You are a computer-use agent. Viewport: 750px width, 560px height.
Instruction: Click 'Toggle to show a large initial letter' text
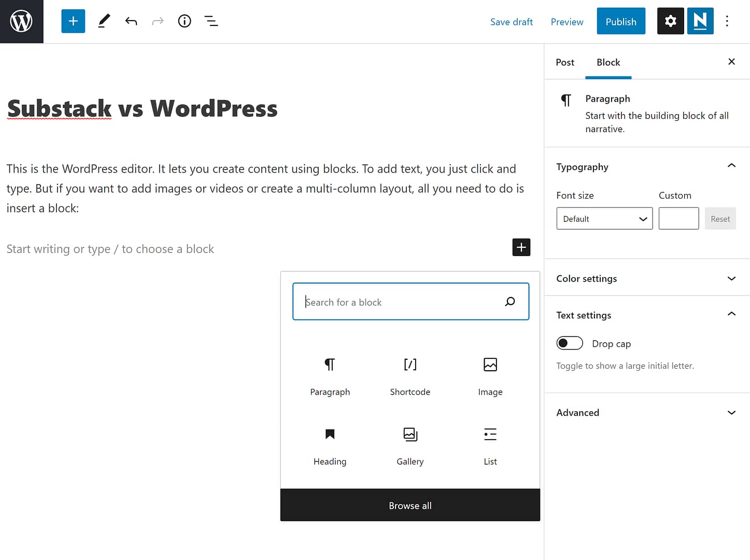tap(625, 366)
